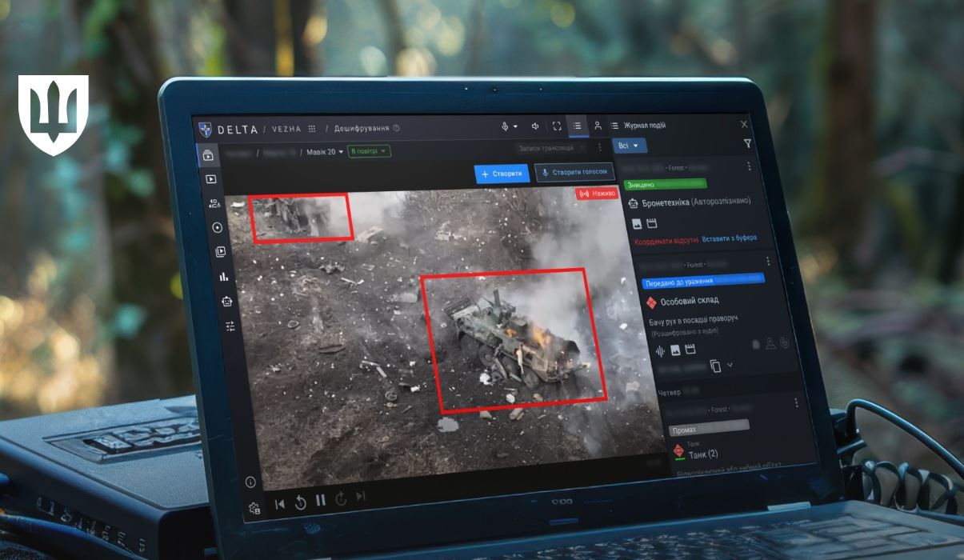
Task: Toggle the speaker sound icon
Action: pos(534,126)
